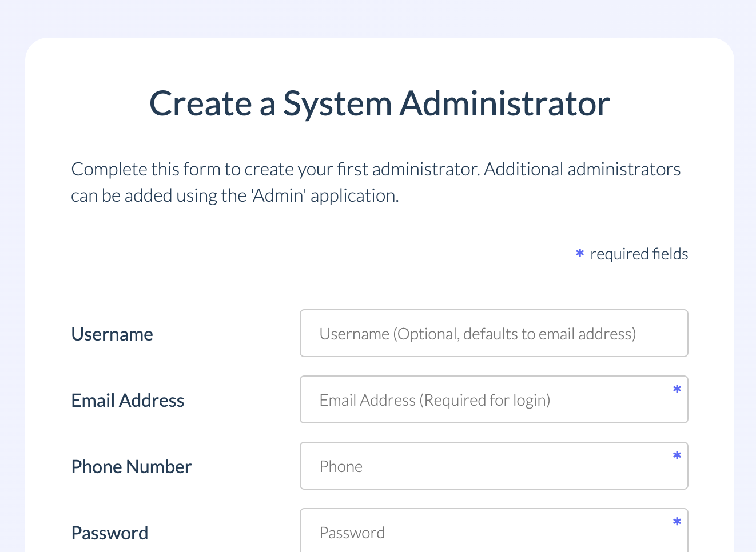
Task: Click the Email Address field label
Action: pyautogui.click(x=128, y=400)
